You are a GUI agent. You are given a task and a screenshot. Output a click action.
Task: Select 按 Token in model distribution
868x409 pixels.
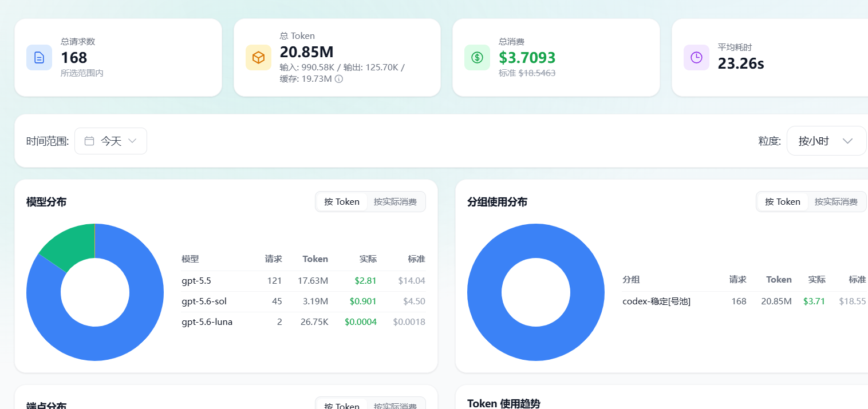(x=342, y=201)
